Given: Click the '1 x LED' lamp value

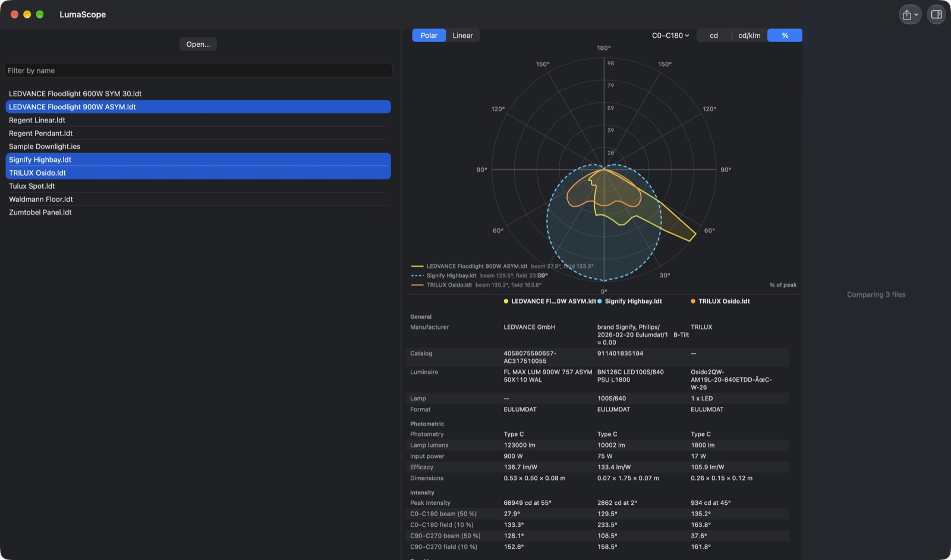Looking at the screenshot, I should tap(701, 398).
